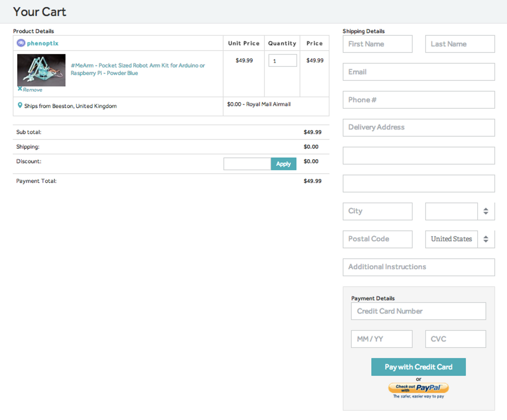Open the MeArm robot arm product thumbnail
This screenshot has height=420, width=507.
41,70
